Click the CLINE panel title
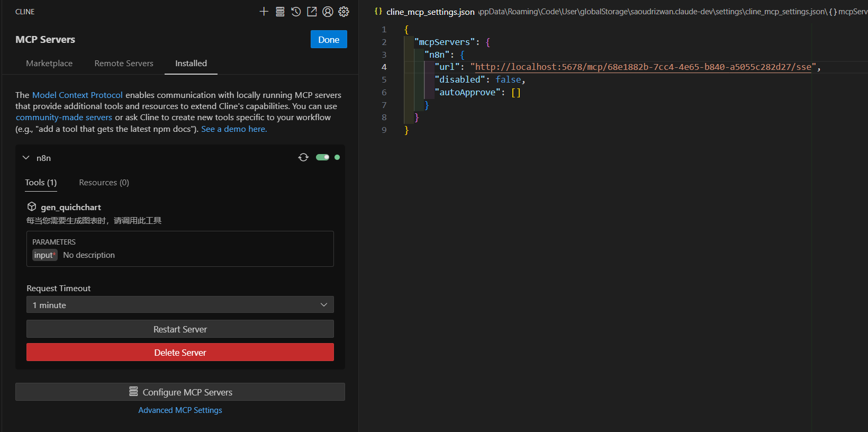This screenshot has width=868, height=432. [25, 12]
